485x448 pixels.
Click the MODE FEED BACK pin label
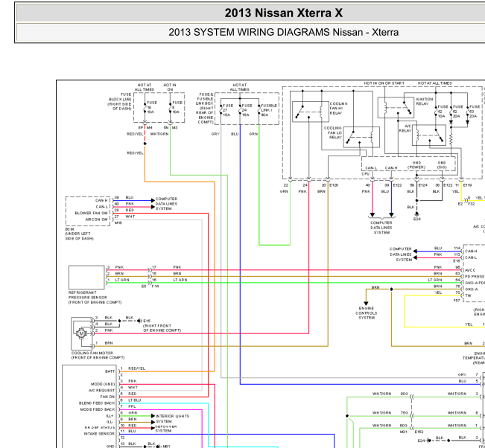pos(98,409)
